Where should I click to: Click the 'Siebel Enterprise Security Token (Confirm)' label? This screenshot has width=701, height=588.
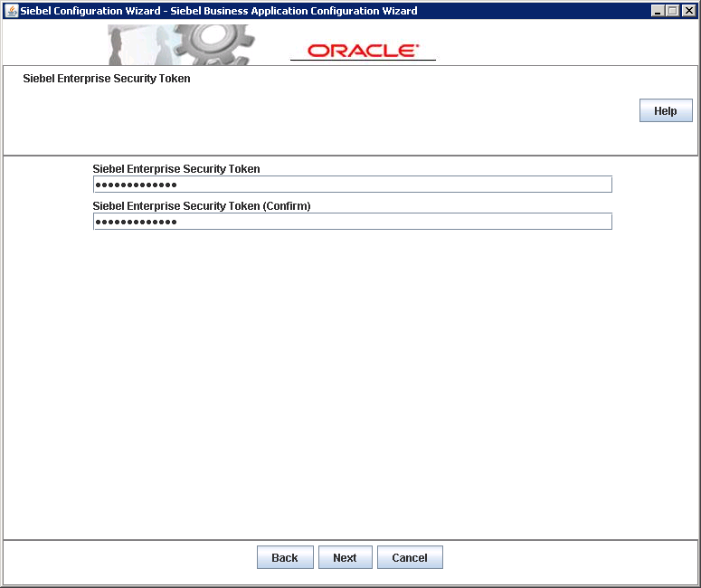pyautogui.click(x=202, y=206)
